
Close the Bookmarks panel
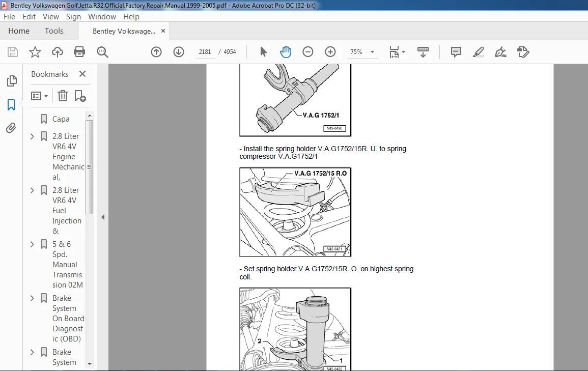click(82, 74)
